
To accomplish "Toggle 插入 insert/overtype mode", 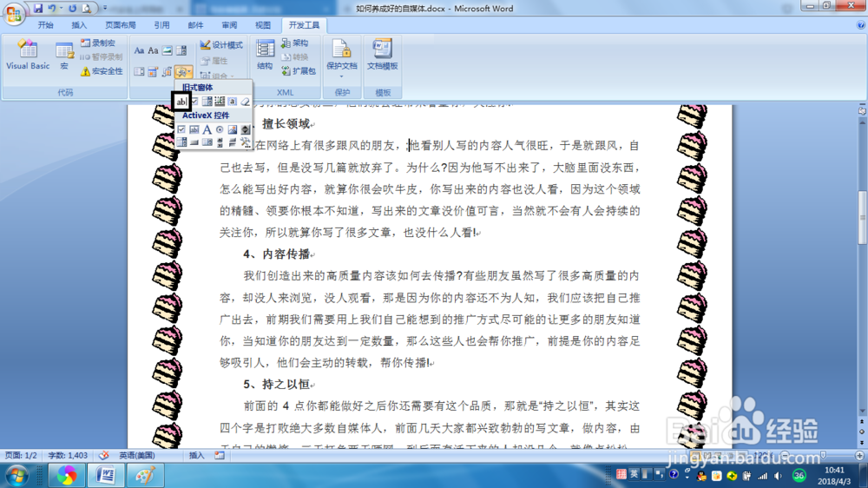I will (x=196, y=455).
